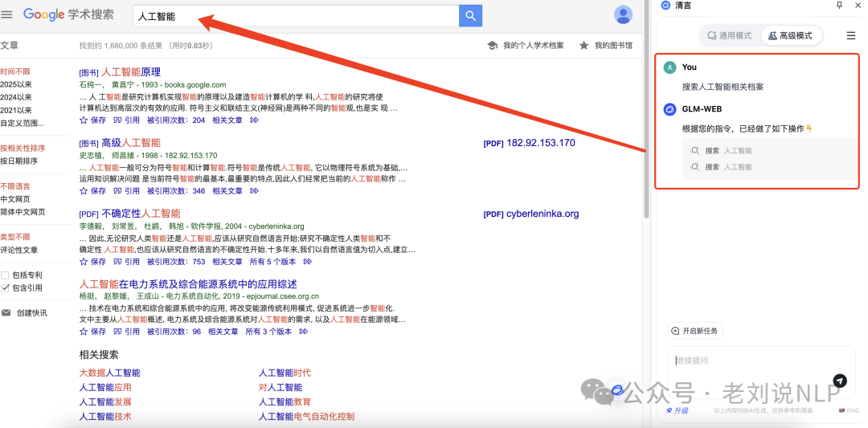868x428 pixels.
Task: Click the You user avatar in chat
Action: [669, 67]
